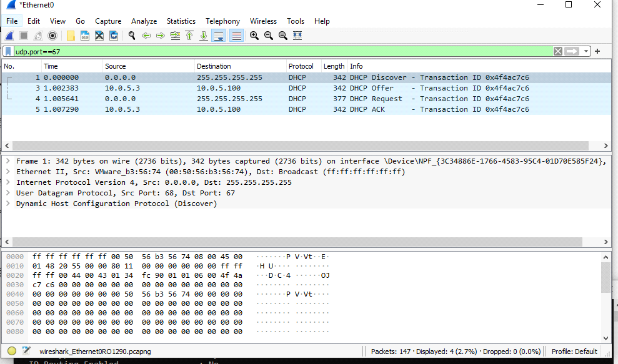
Task: Jump to the first packet
Action: pos(189,36)
